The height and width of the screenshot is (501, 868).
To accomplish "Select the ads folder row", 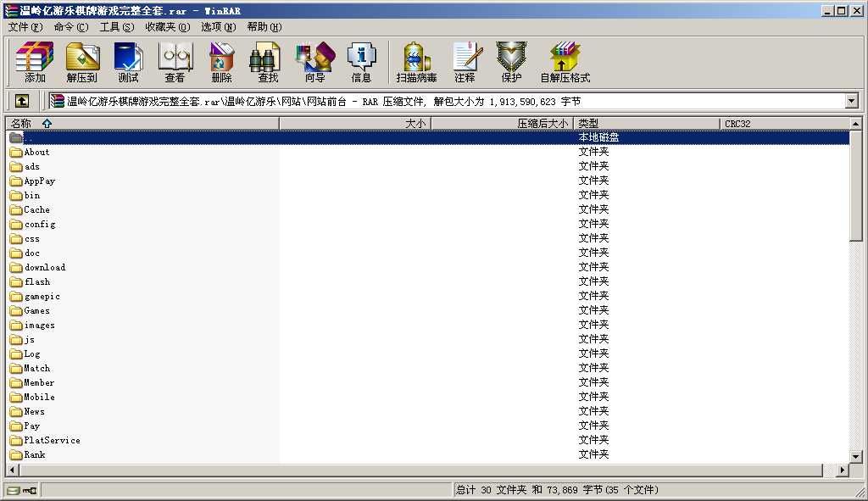I will coord(428,167).
